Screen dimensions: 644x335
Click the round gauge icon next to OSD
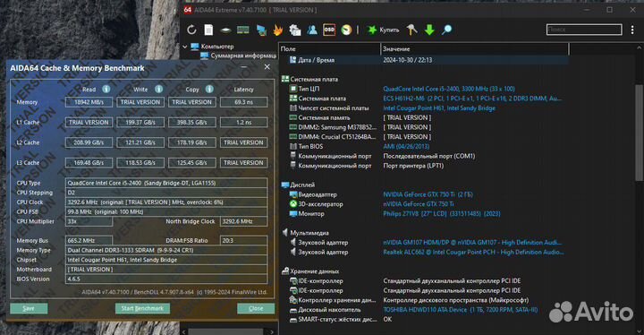click(x=346, y=30)
